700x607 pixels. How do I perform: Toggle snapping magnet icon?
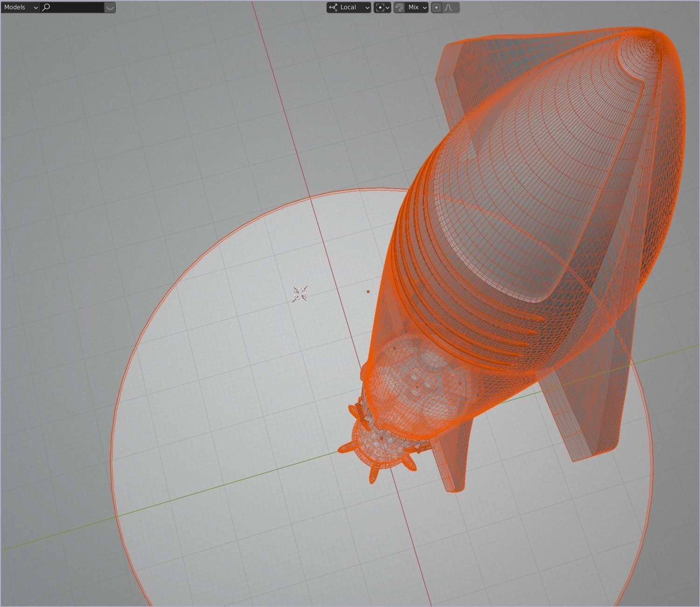pos(399,7)
